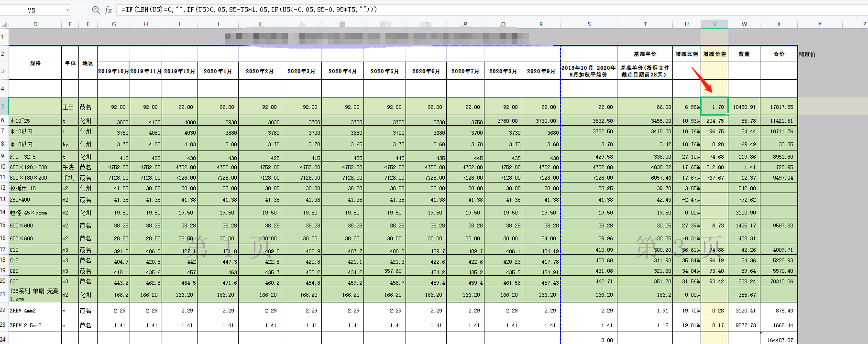Click the 合价 header cell
Image resolution: width=868 pixels, height=344 pixels.
pyautogui.click(x=779, y=54)
